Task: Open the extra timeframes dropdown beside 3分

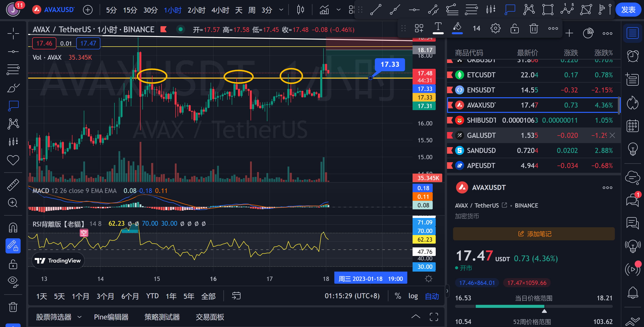Action: (281, 10)
